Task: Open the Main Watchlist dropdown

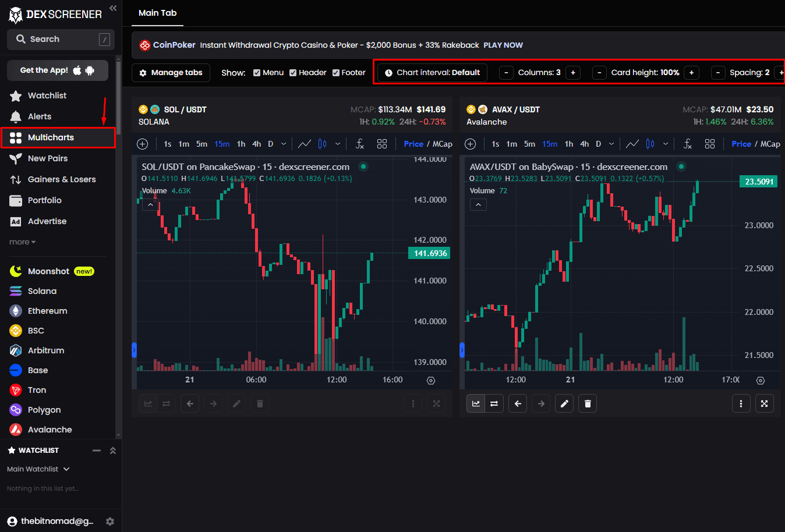Action: (x=38, y=469)
